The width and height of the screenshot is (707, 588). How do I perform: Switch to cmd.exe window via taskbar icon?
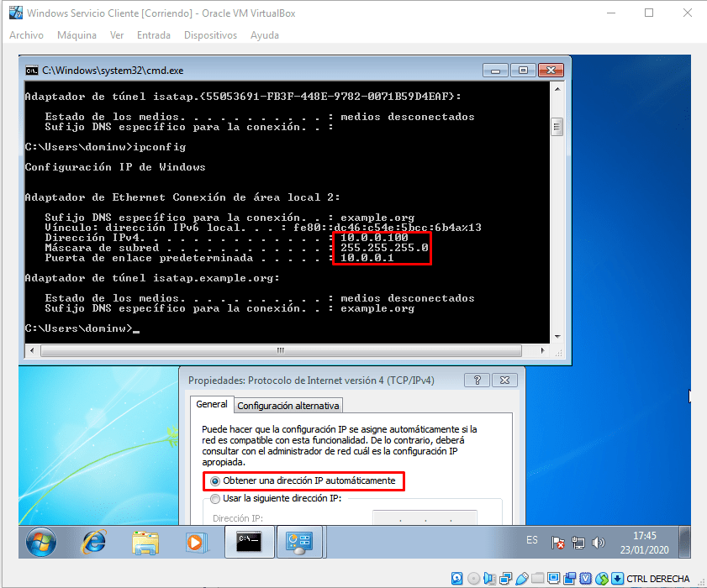coord(249,543)
